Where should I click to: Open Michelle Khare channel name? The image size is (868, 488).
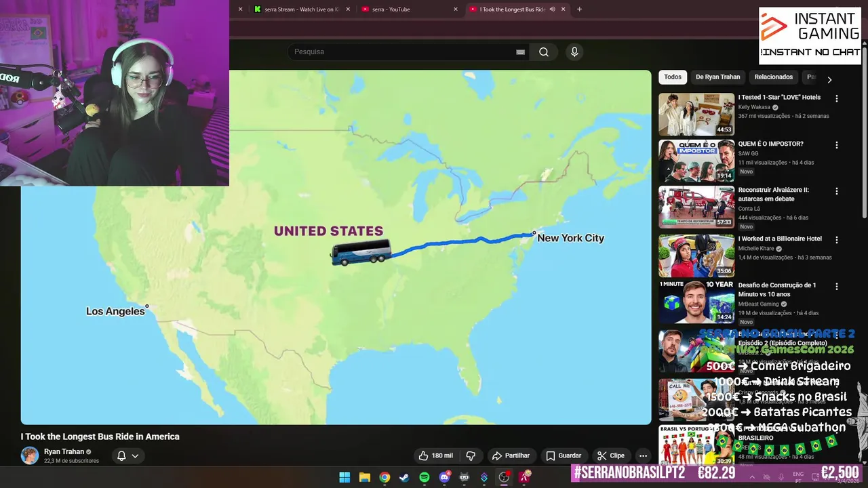(756, 249)
